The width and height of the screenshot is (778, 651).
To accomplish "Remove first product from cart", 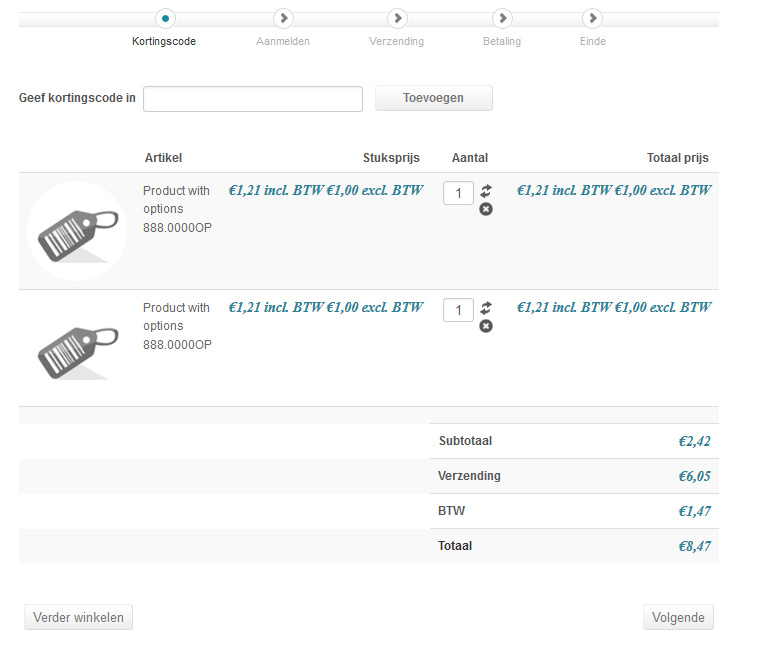I will click(x=486, y=209).
